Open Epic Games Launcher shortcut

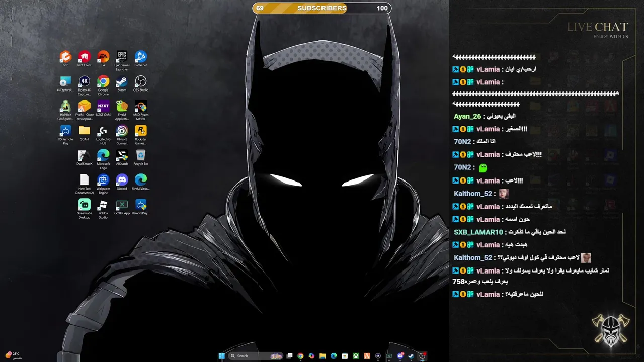[x=122, y=60]
